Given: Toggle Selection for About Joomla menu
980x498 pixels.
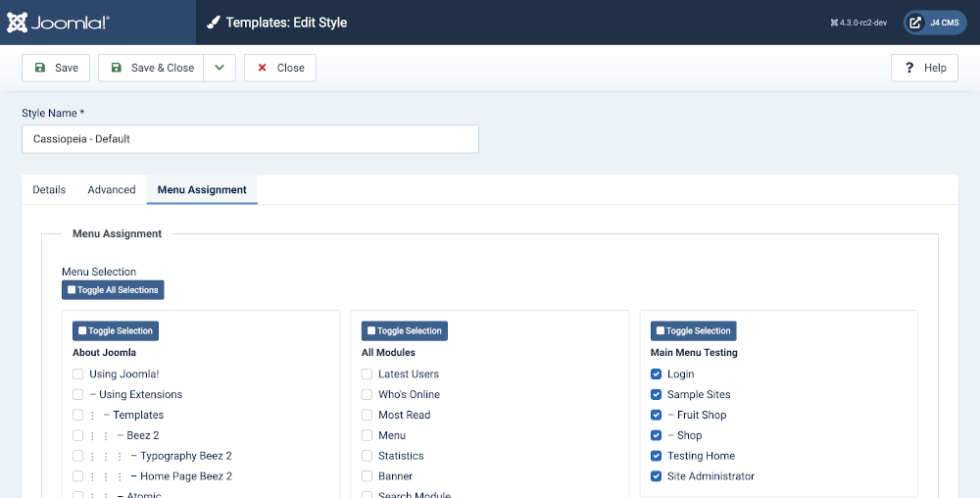Looking at the screenshot, I should point(116,330).
